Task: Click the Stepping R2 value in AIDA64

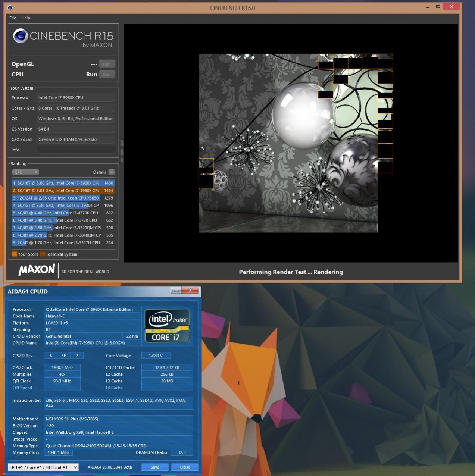Action: (x=93, y=330)
